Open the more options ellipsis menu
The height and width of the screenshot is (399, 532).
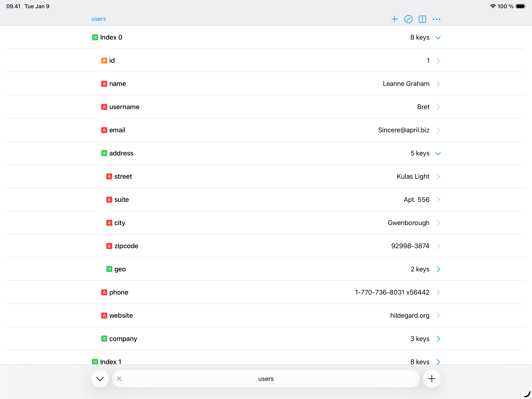pos(437,19)
